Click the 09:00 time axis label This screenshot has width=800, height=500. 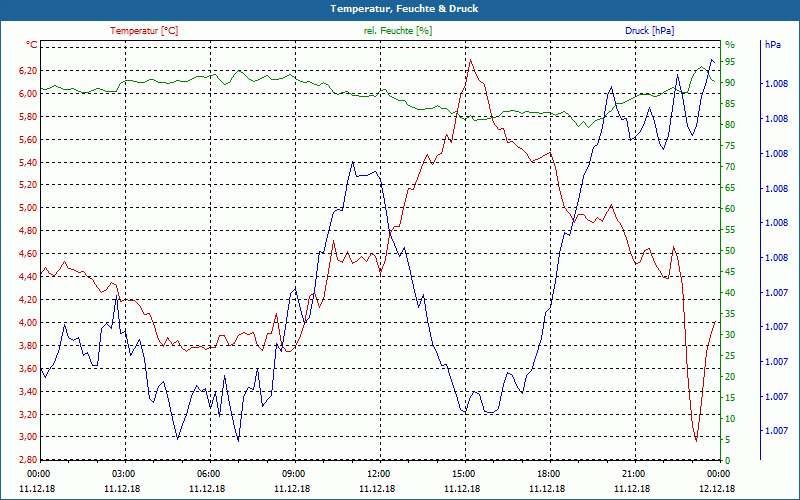[x=293, y=473]
